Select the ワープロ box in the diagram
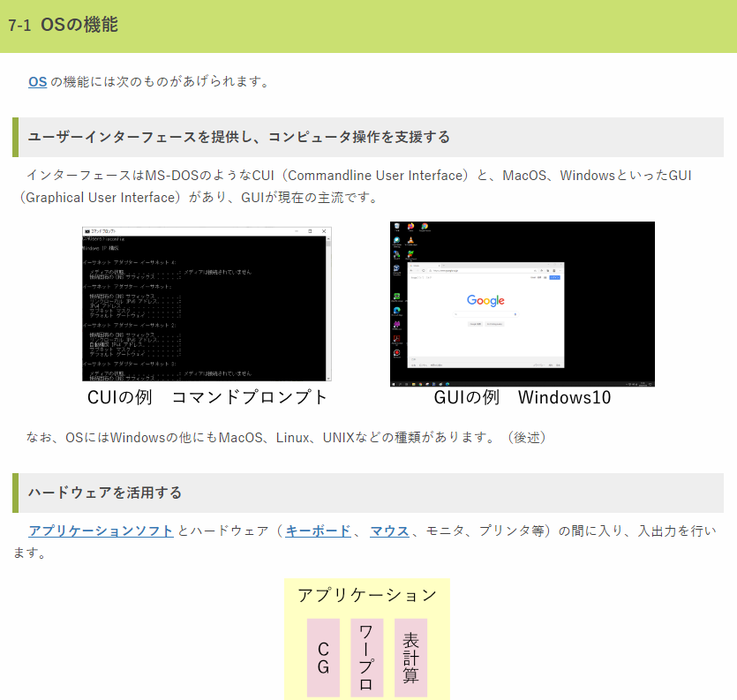The image size is (737, 700). point(366,658)
